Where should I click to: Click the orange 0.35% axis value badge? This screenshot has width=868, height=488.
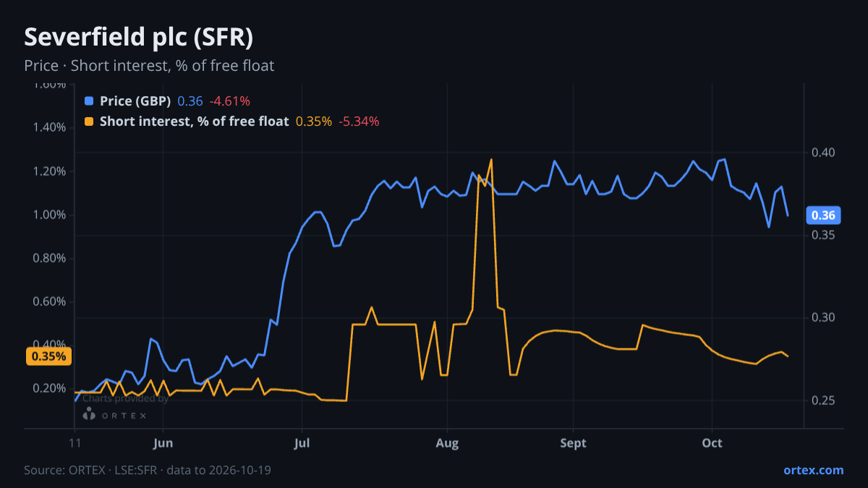(x=49, y=356)
